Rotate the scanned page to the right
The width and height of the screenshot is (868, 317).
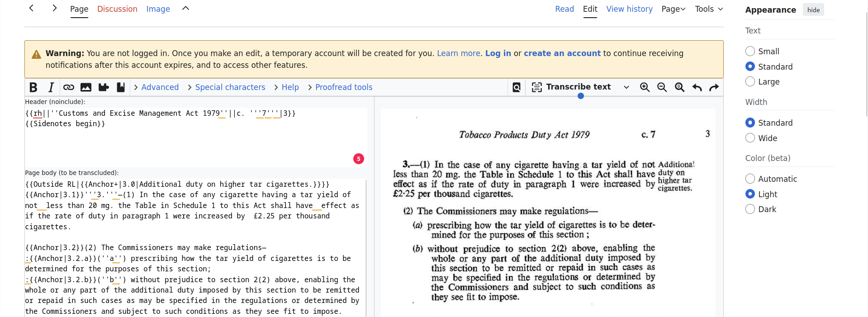click(714, 87)
